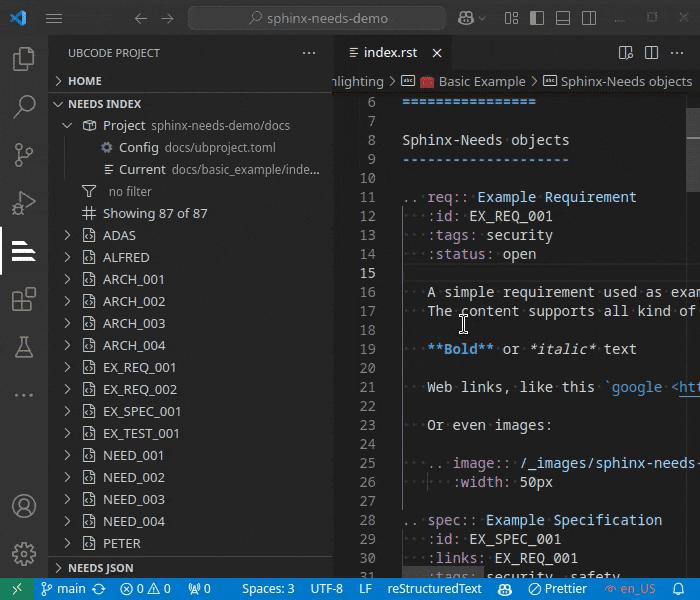700x600 pixels.
Task: Change encoding via UTF-8
Action: [326, 589]
